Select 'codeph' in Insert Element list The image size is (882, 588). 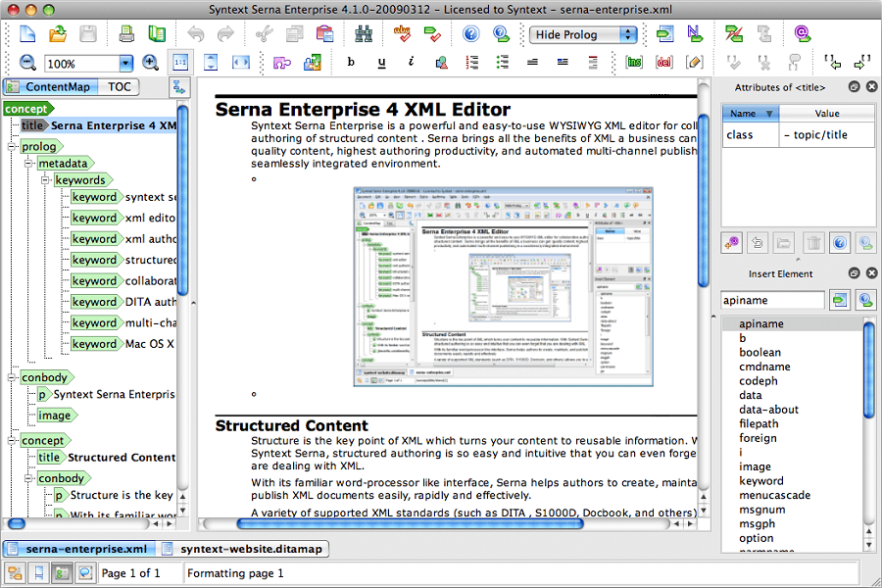(758, 381)
